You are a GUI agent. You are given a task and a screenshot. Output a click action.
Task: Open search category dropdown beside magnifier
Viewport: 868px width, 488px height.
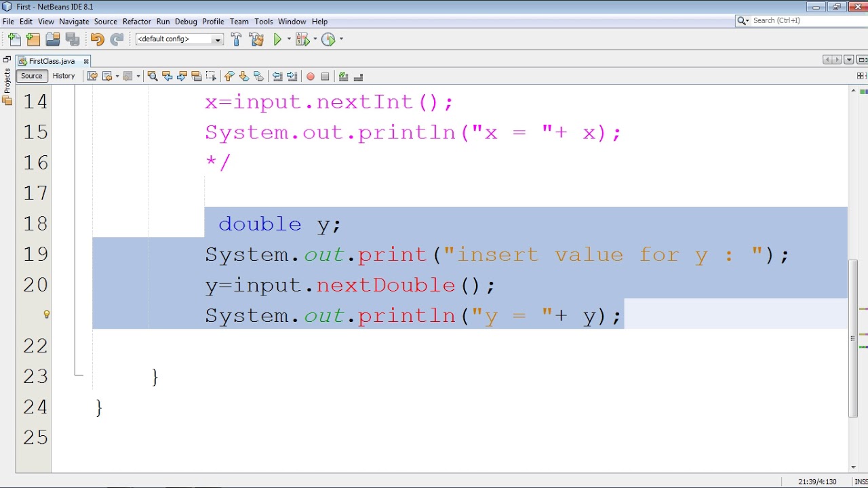(744, 21)
